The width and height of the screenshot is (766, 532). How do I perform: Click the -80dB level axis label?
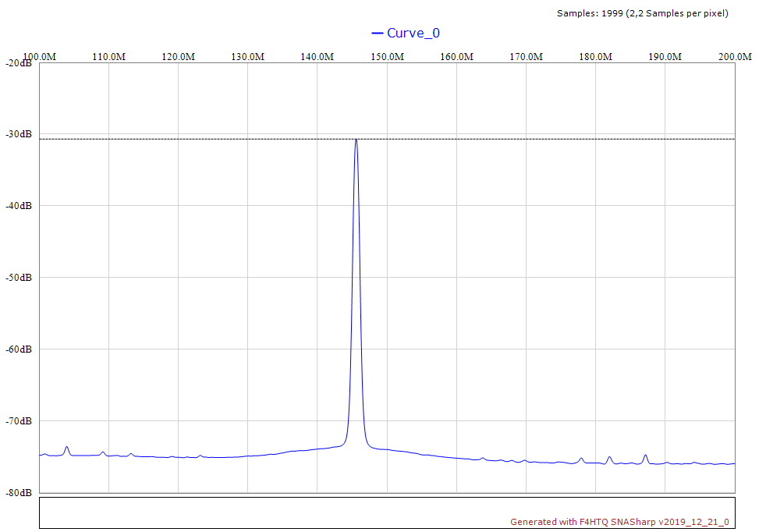tap(17, 493)
